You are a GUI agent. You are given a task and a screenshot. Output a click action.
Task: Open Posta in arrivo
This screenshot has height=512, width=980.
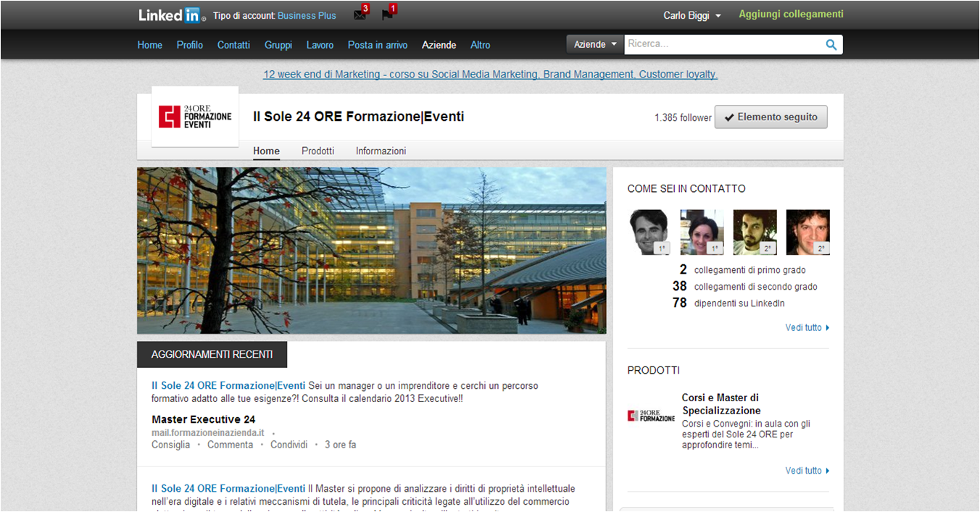378,45
